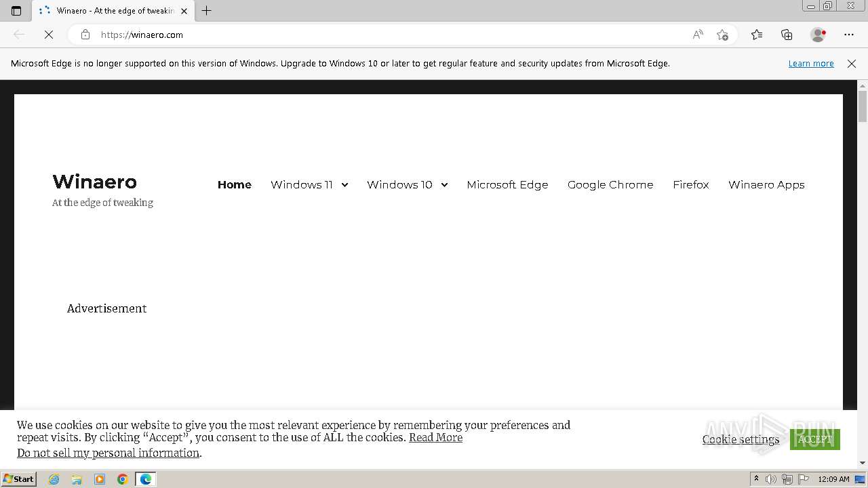
Task: Open Collections icon
Action: [787, 35]
